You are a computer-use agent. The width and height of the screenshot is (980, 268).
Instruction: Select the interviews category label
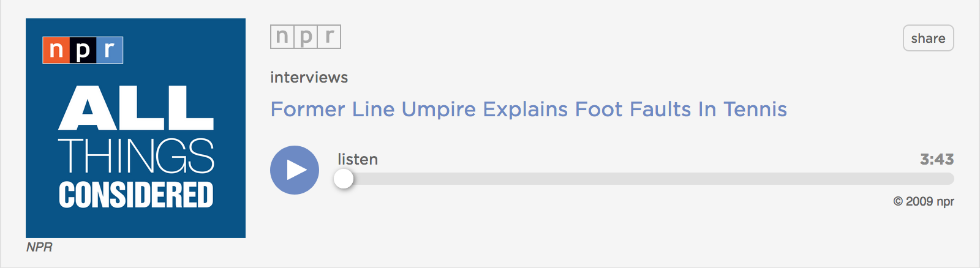click(x=309, y=77)
